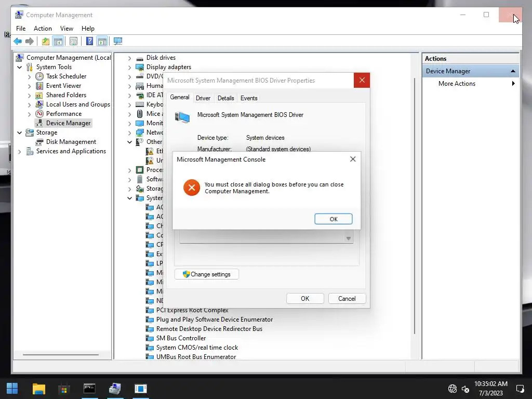Open Microsoft Store from taskbar
The image size is (532, 399).
pos(64,389)
